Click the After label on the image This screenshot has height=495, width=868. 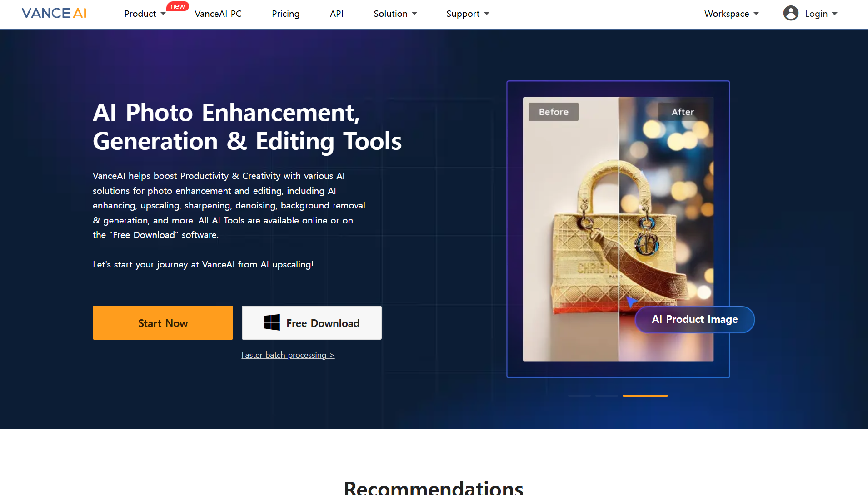(x=683, y=112)
